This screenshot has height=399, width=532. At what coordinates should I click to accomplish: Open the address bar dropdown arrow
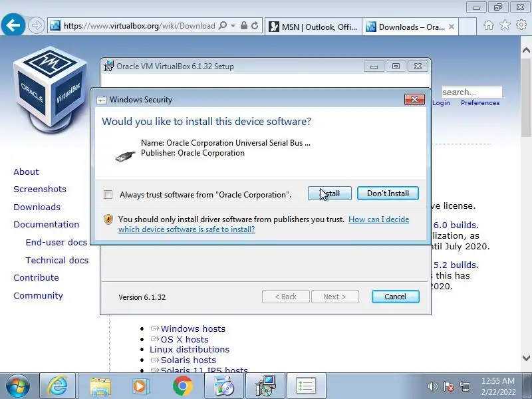point(233,26)
